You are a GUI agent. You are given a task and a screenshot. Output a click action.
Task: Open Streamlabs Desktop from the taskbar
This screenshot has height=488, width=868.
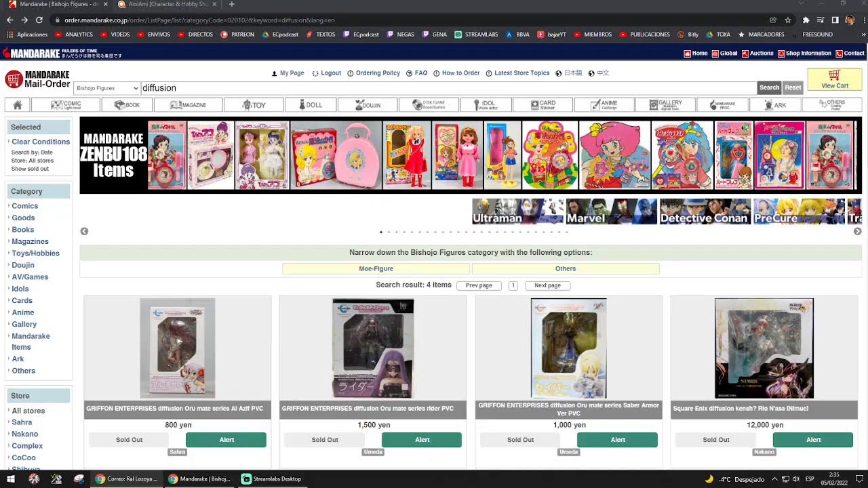point(271,479)
